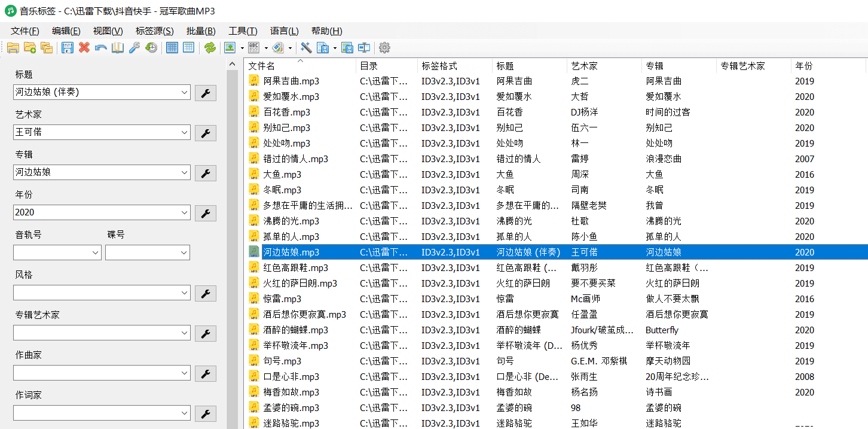Click the wrench button beside 艺术家 field
The width and height of the screenshot is (868, 429).
206,133
